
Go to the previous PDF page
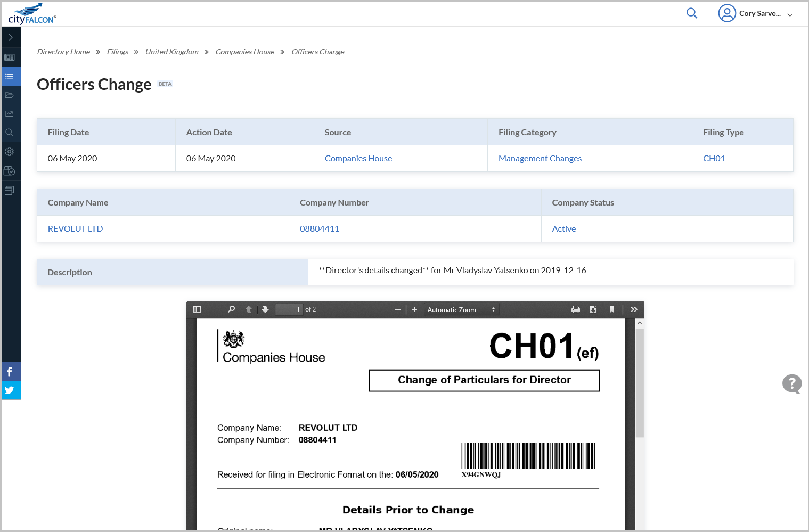point(249,309)
